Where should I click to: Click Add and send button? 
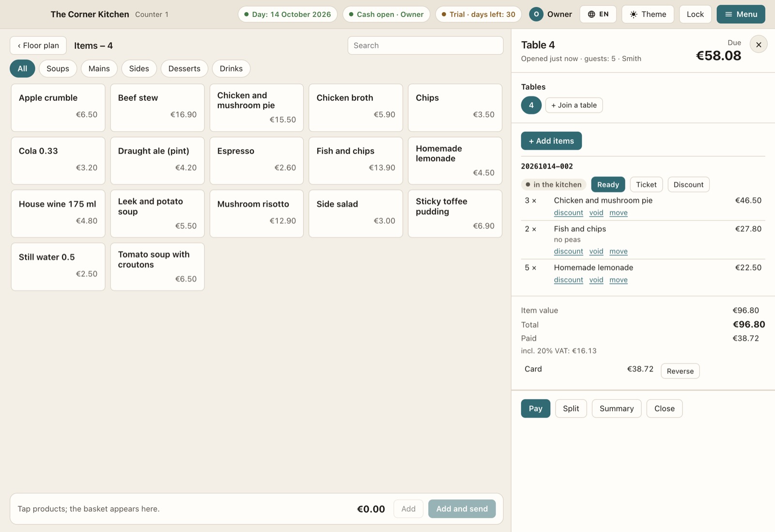click(462, 509)
